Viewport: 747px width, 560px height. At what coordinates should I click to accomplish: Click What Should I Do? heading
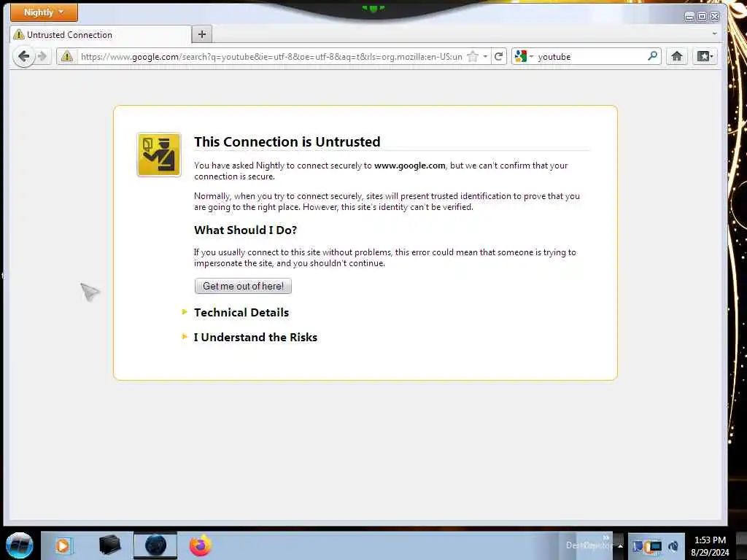(x=245, y=230)
